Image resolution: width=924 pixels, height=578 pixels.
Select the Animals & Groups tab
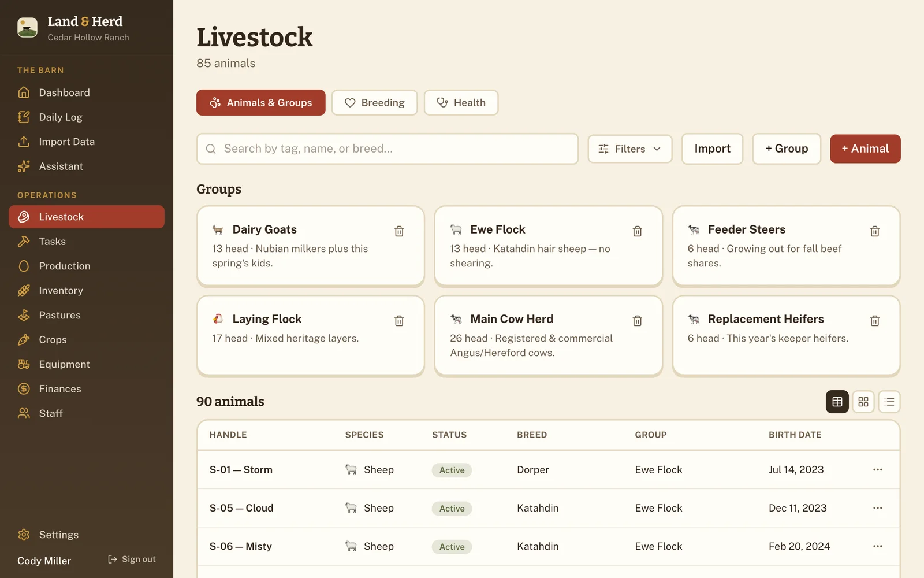(x=261, y=103)
